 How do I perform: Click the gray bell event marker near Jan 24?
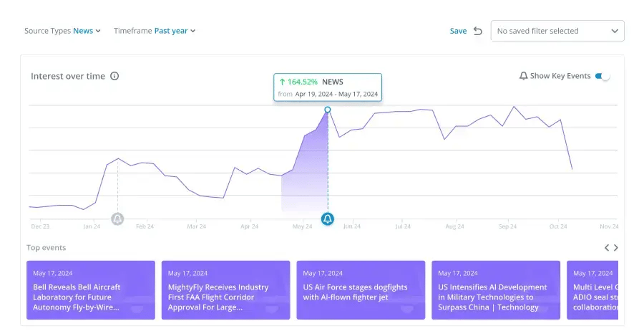[117, 219]
